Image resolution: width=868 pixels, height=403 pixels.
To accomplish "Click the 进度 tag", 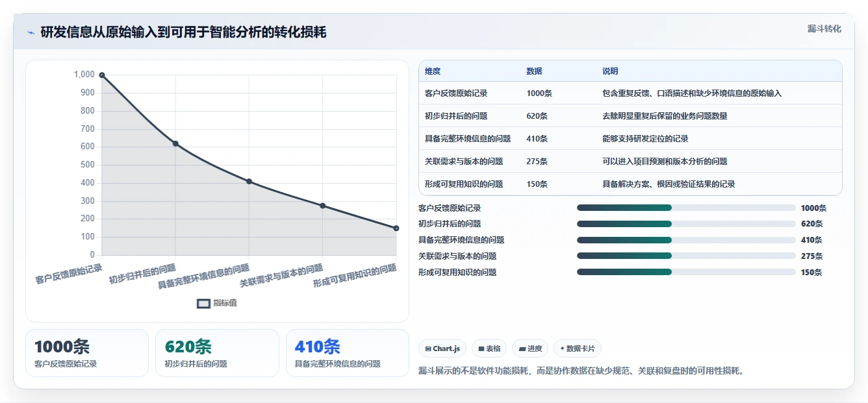I will tap(530, 348).
